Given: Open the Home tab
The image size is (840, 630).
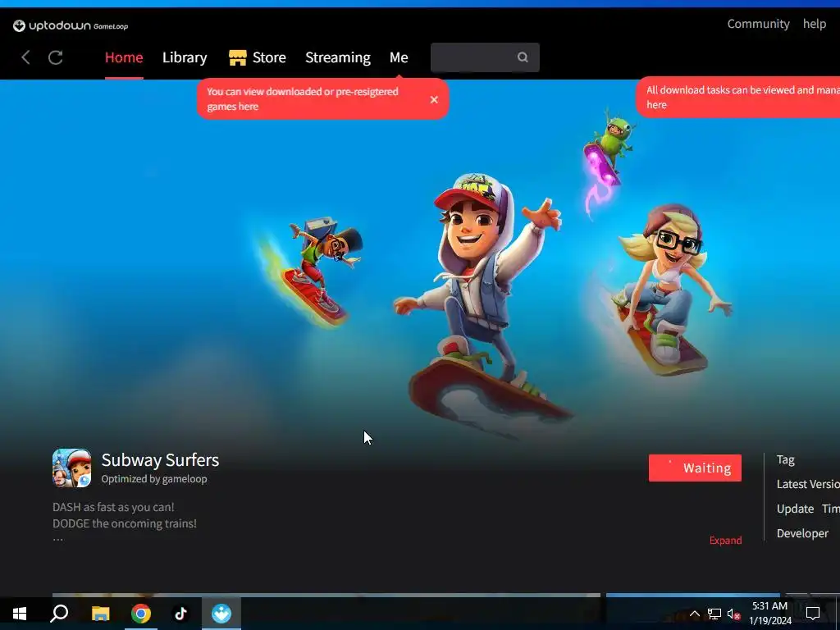Looking at the screenshot, I should click(x=124, y=57).
